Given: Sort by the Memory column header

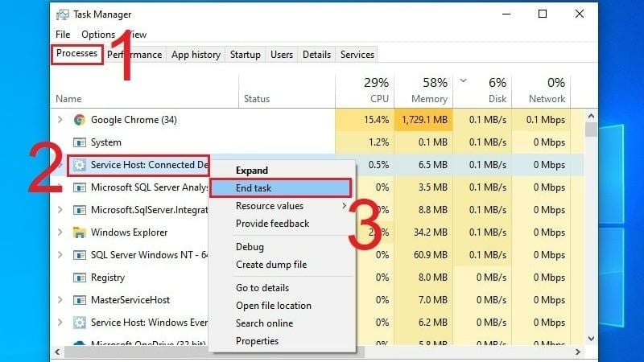Looking at the screenshot, I should pos(423,91).
